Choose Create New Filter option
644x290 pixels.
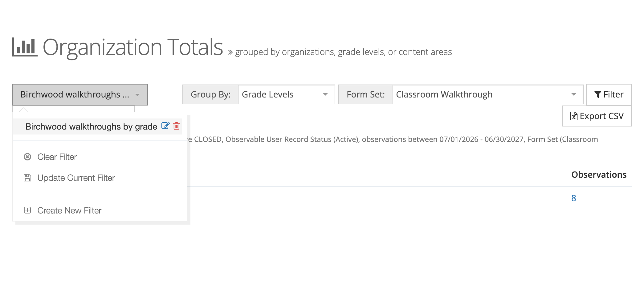point(69,210)
